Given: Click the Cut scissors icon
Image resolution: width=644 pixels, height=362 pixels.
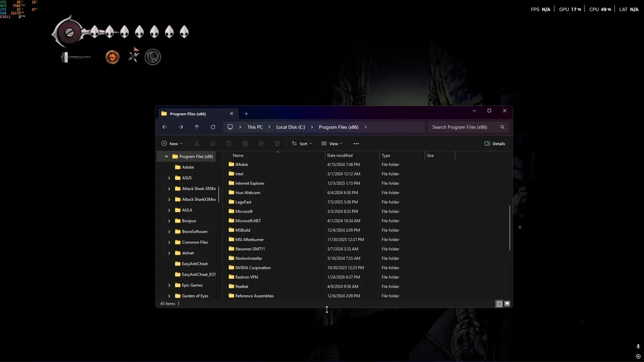Looking at the screenshot, I should (x=197, y=144).
